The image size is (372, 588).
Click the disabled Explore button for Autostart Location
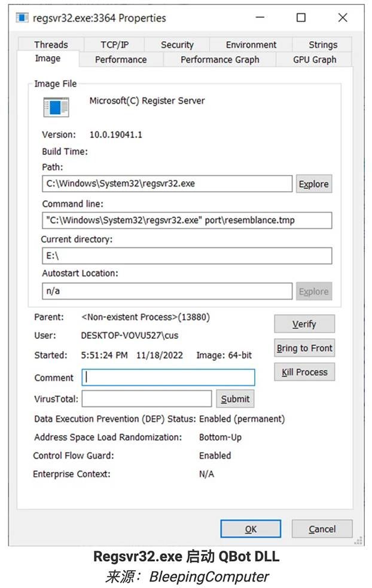pyautogui.click(x=314, y=292)
